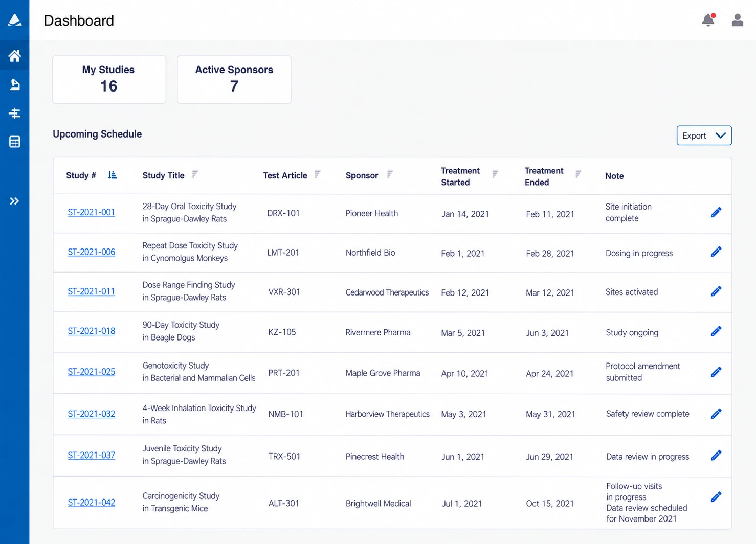Open the calendar grid sidebar icon
756x544 pixels.
click(x=15, y=142)
